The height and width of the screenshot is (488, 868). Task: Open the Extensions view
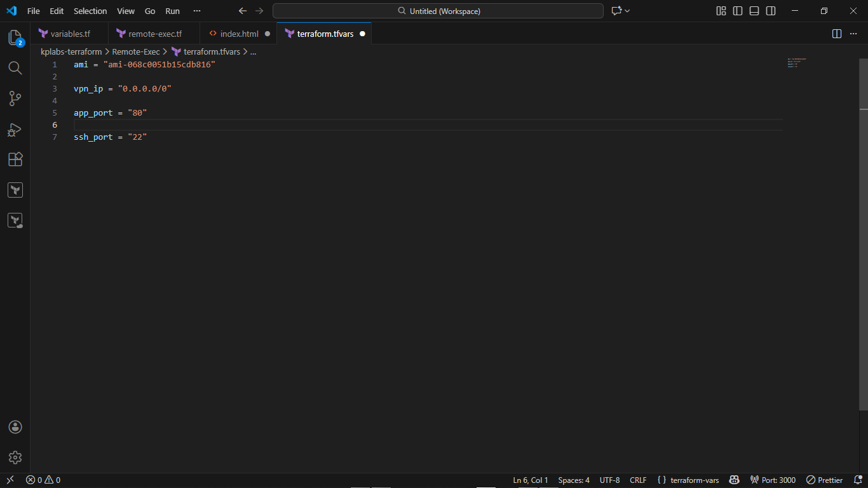[15, 159]
